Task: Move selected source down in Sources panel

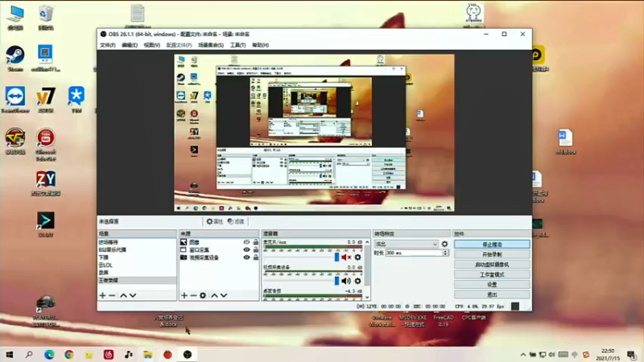Action: coord(224,295)
